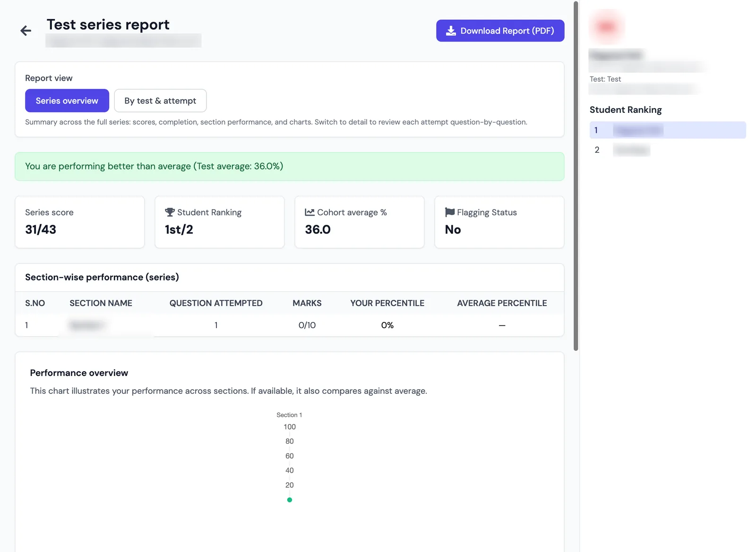The image size is (756, 552).
Task: Select rank 2 student in Student Ranking list
Action: tap(668, 150)
